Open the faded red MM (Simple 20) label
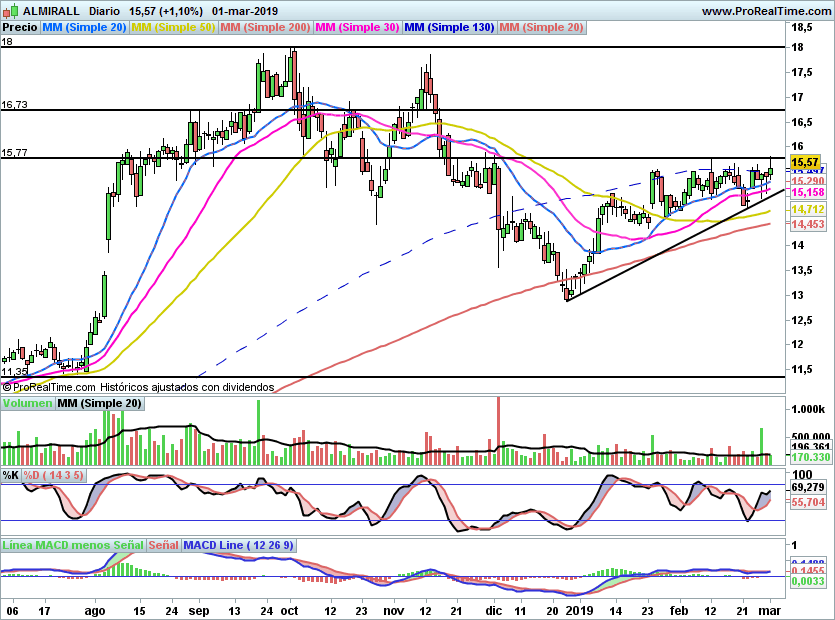The height and width of the screenshot is (620, 835). pos(542,27)
